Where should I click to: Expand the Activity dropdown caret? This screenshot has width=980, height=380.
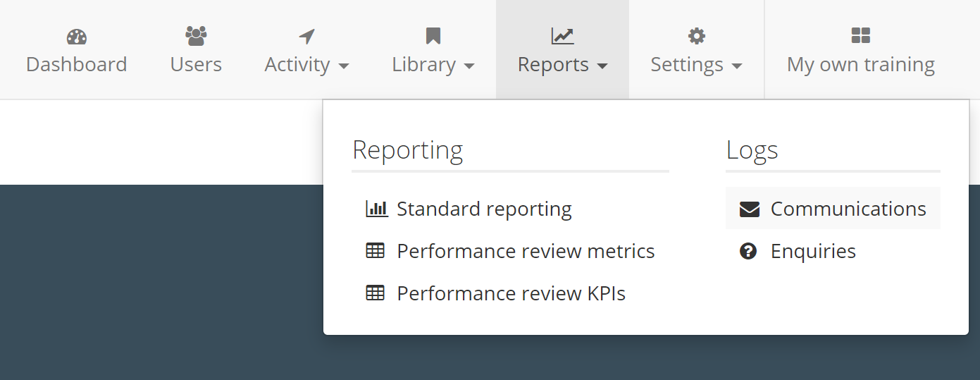pos(344,66)
